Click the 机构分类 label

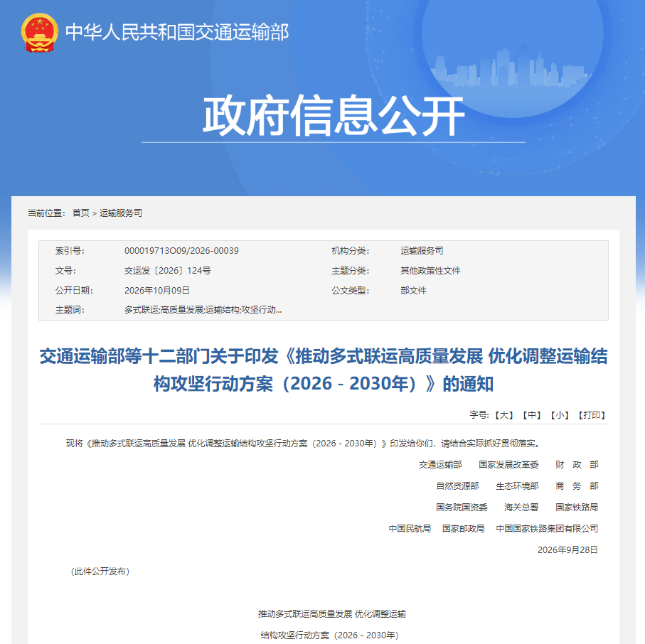(x=350, y=251)
